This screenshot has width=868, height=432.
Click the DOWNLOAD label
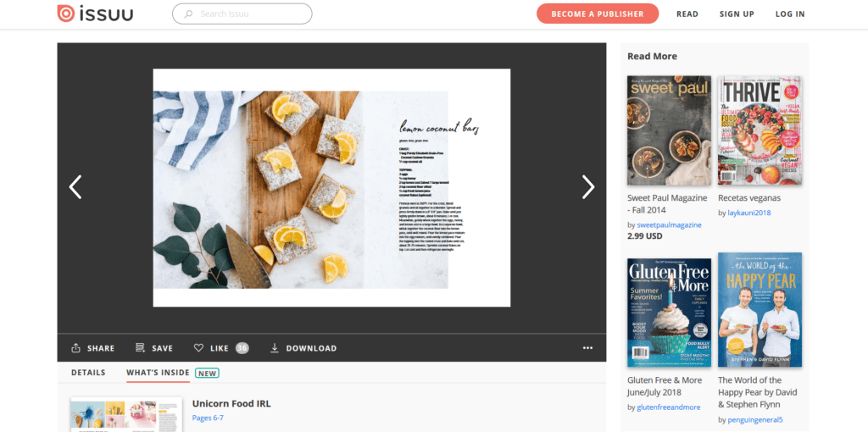click(311, 348)
